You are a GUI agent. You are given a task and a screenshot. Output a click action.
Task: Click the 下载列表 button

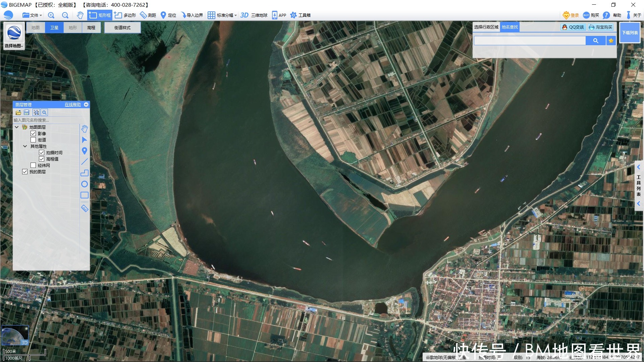click(630, 33)
